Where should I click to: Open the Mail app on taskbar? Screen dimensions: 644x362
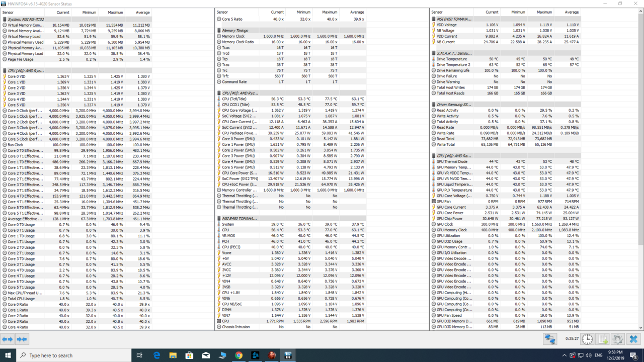click(x=206, y=355)
